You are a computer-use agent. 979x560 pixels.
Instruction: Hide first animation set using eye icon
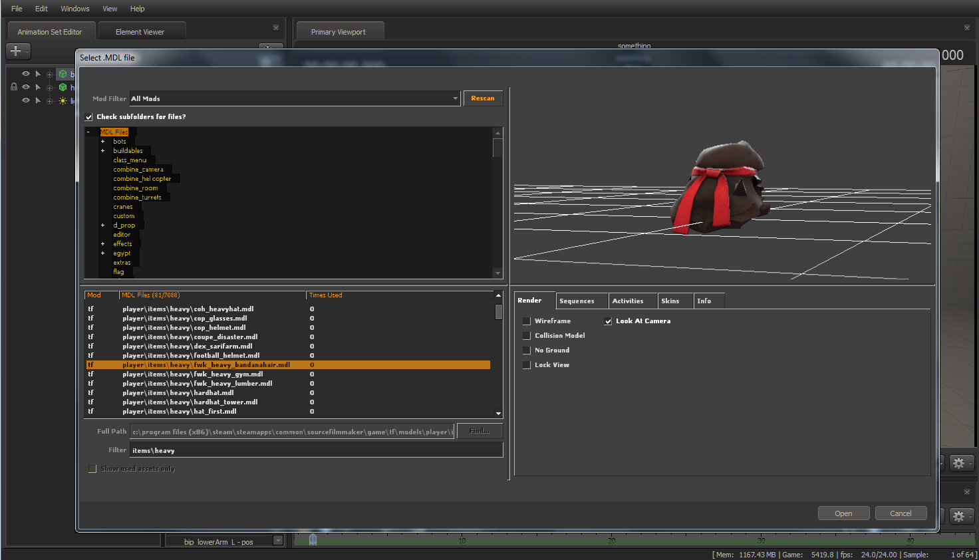coord(26,74)
